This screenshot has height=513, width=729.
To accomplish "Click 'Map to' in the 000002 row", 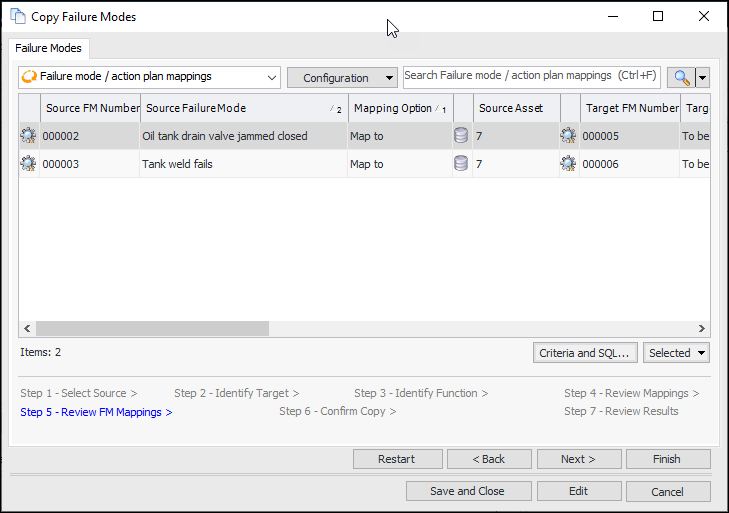I will click(x=366, y=136).
